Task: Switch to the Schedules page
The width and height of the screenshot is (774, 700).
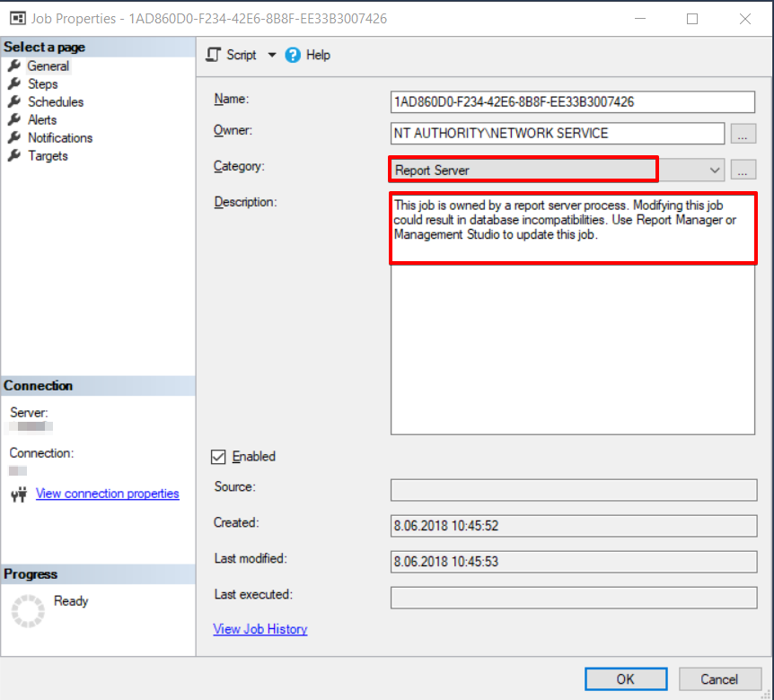Action: (56, 101)
